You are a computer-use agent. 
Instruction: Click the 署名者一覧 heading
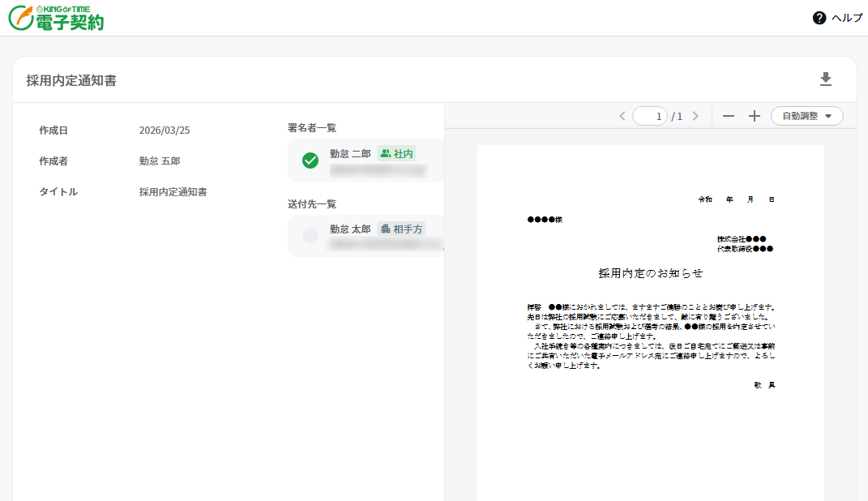312,128
